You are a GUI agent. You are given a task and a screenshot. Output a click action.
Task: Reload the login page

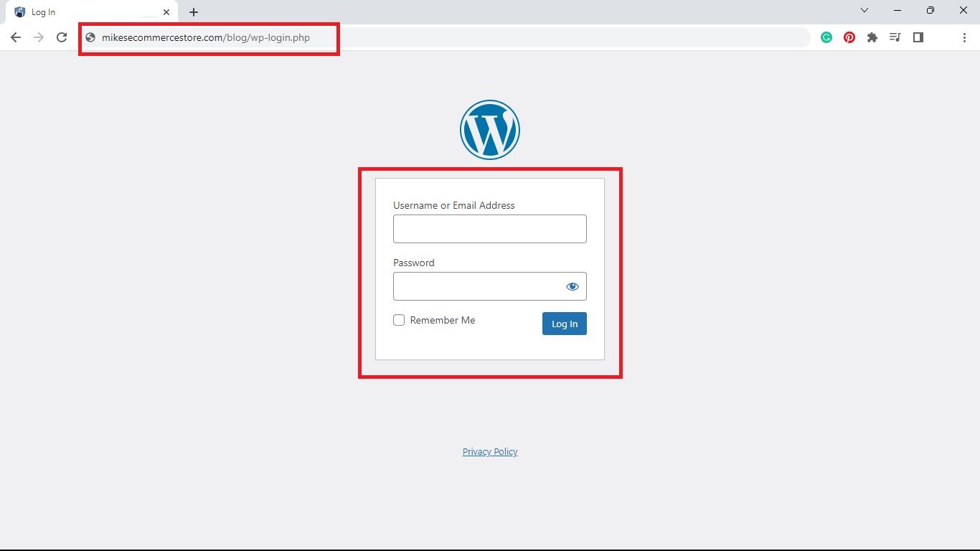(62, 37)
